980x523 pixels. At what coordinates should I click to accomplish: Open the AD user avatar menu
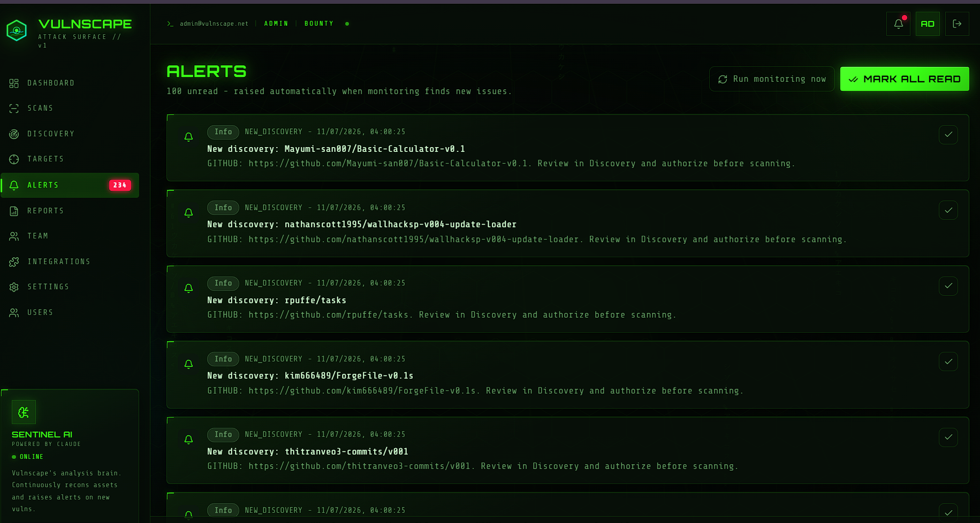[x=928, y=24]
